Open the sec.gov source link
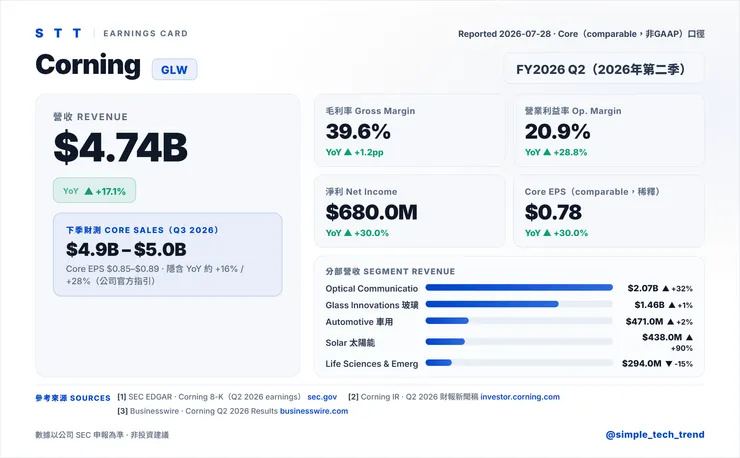The image size is (740, 458). (x=322, y=397)
